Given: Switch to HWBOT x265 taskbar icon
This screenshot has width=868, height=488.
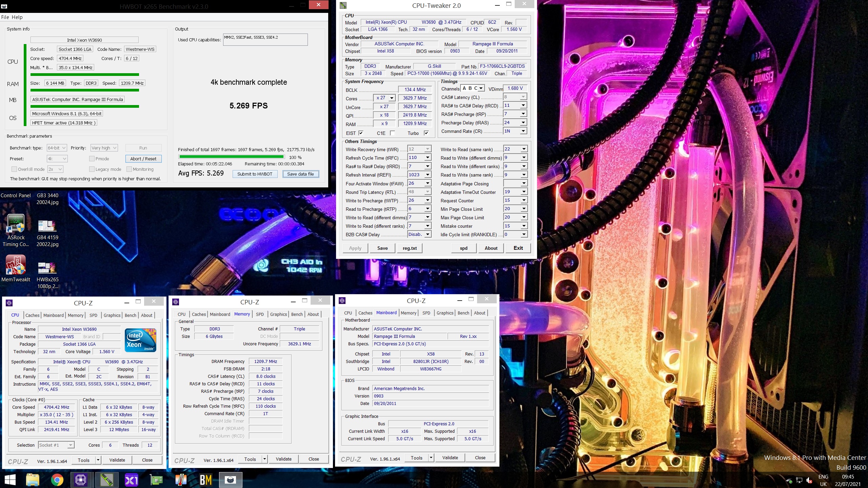Looking at the screenshot, I should coord(231,480).
